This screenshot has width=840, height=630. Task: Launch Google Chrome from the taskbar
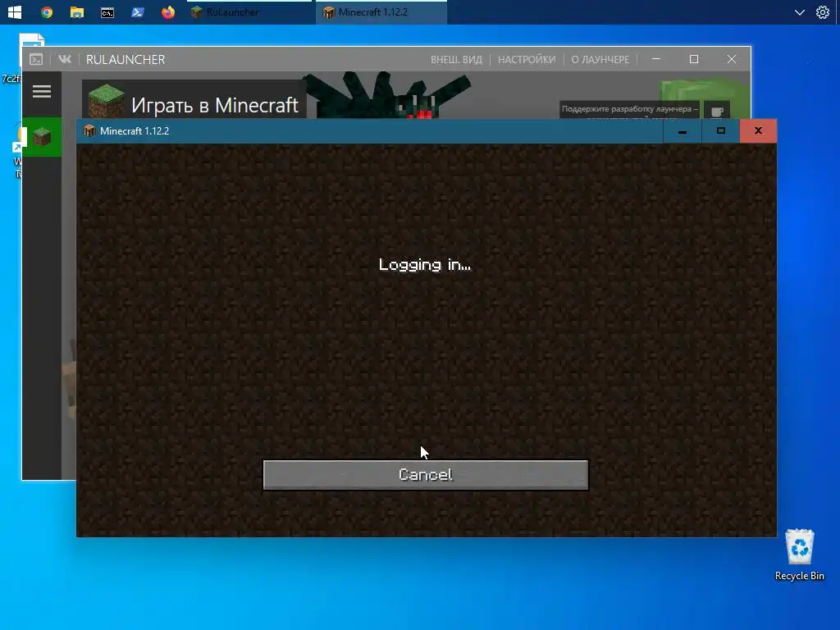(x=47, y=11)
